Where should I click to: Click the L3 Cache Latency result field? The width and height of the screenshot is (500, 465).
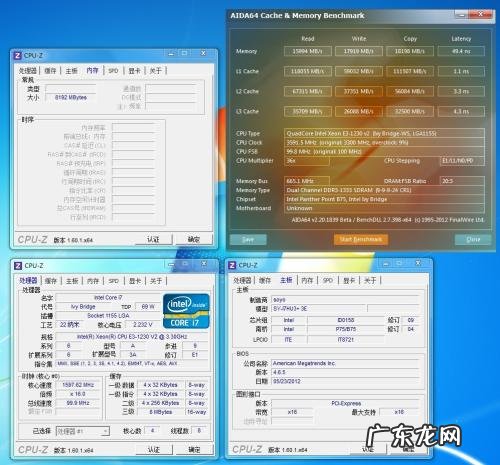(461, 111)
